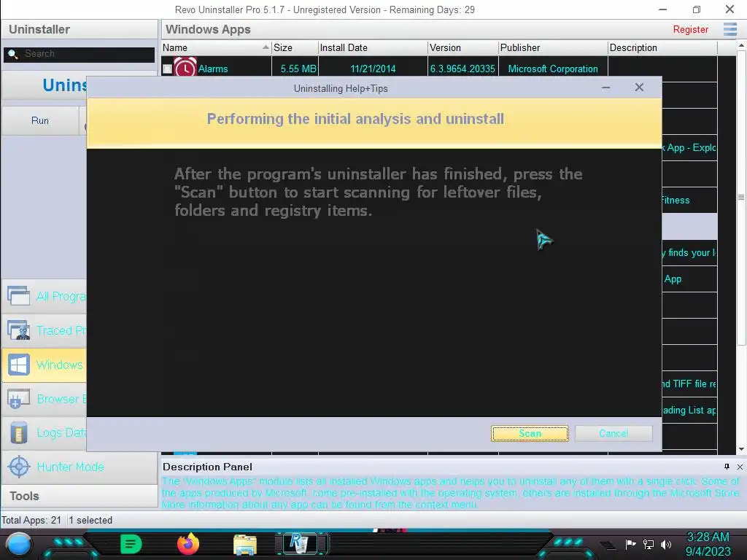Viewport: 747px width, 560px height.
Task: Close the Uninstalling Help+Tips dialog
Action: [639, 87]
